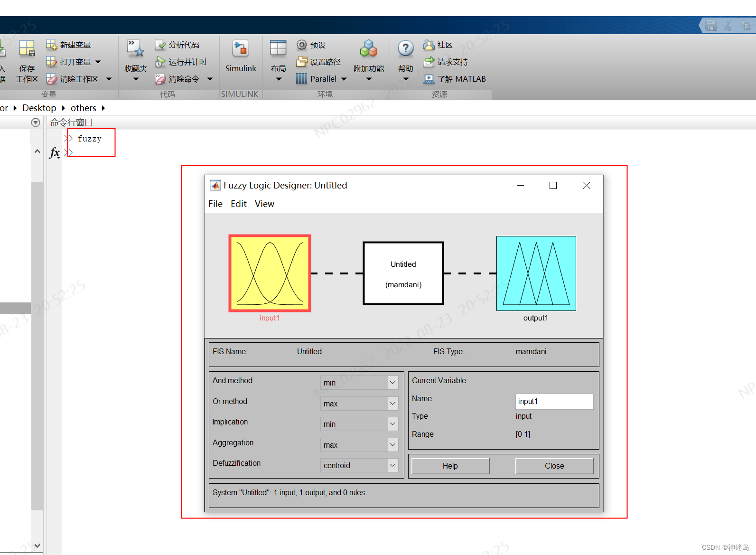Screen dimensions: 756x555
Task: Click the status text System "Untitled" summary
Action: tap(289, 493)
